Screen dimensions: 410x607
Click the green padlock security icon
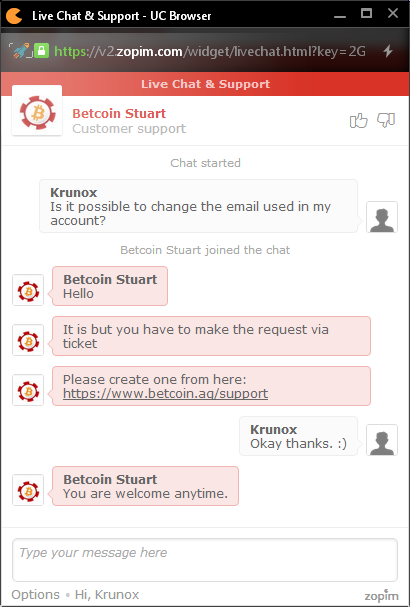tap(41, 51)
